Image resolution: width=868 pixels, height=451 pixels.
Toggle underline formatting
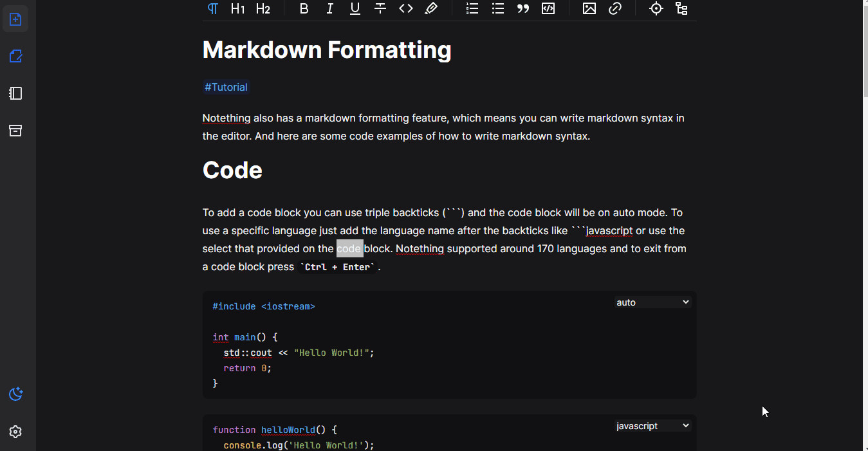(x=355, y=8)
